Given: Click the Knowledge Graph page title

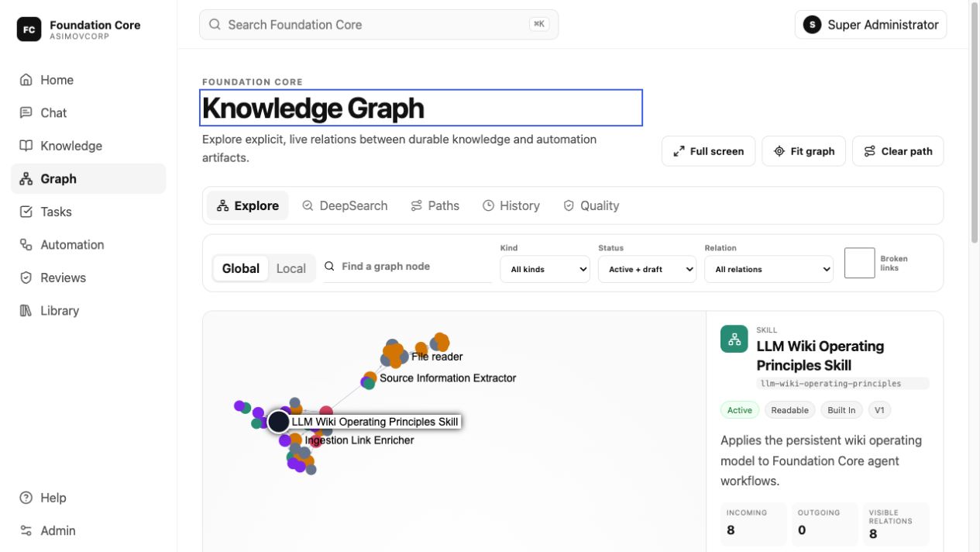Looking at the screenshot, I should (x=313, y=108).
